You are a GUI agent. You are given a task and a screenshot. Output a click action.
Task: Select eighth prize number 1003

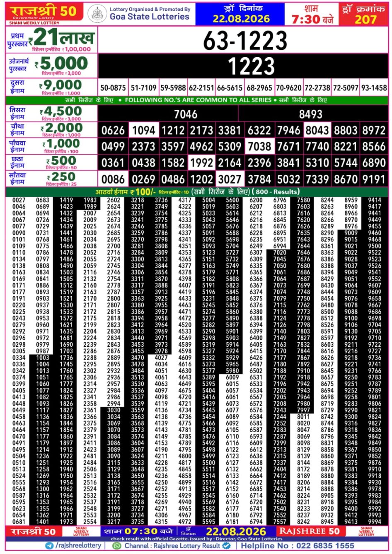(x=42, y=358)
